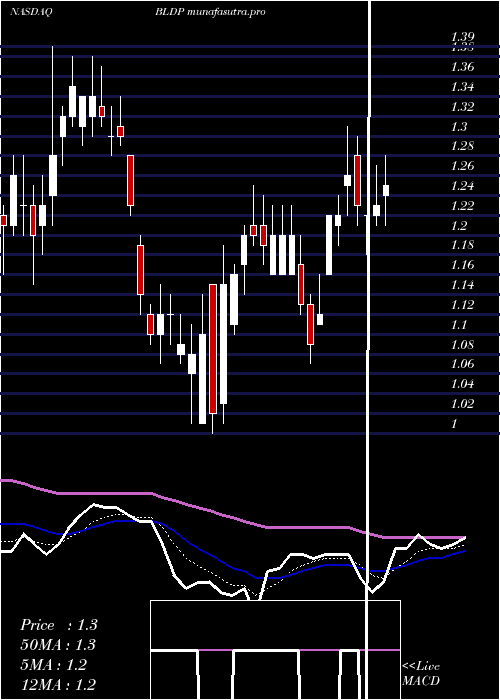500x700 pixels.
Task: Select the 1.26 price axis label
Action: 462,167
